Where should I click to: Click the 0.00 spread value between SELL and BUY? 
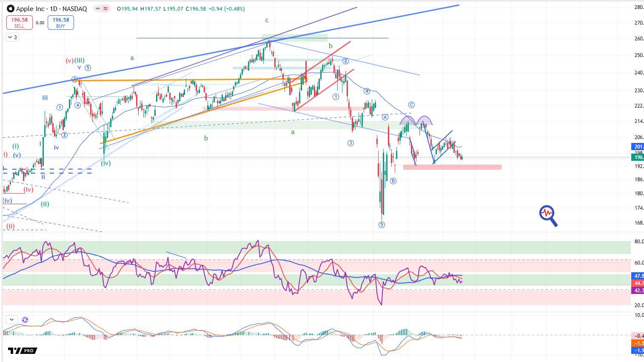tap(40, 23)
